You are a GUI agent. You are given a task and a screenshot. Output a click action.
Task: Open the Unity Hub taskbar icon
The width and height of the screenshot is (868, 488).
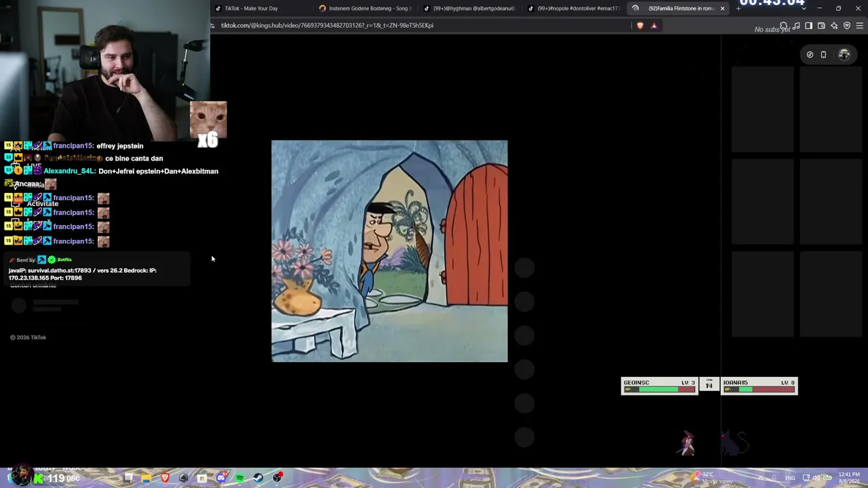(x=183, y=478)
